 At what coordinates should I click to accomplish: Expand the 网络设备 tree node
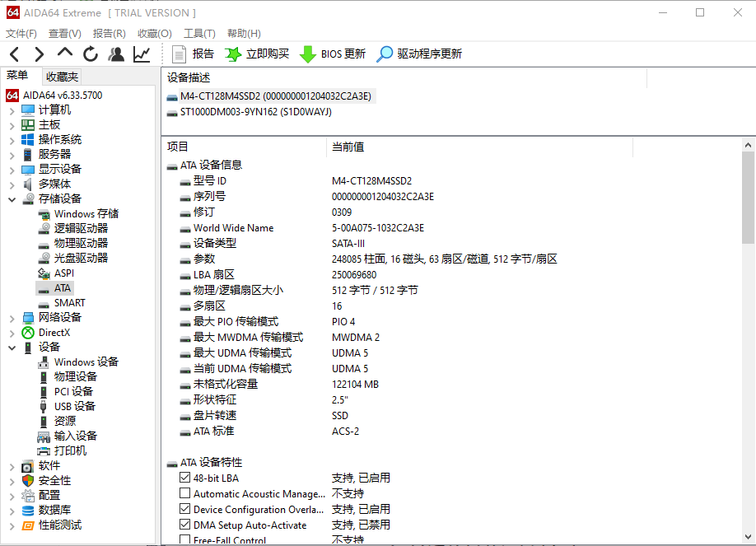tap(12, 317)
